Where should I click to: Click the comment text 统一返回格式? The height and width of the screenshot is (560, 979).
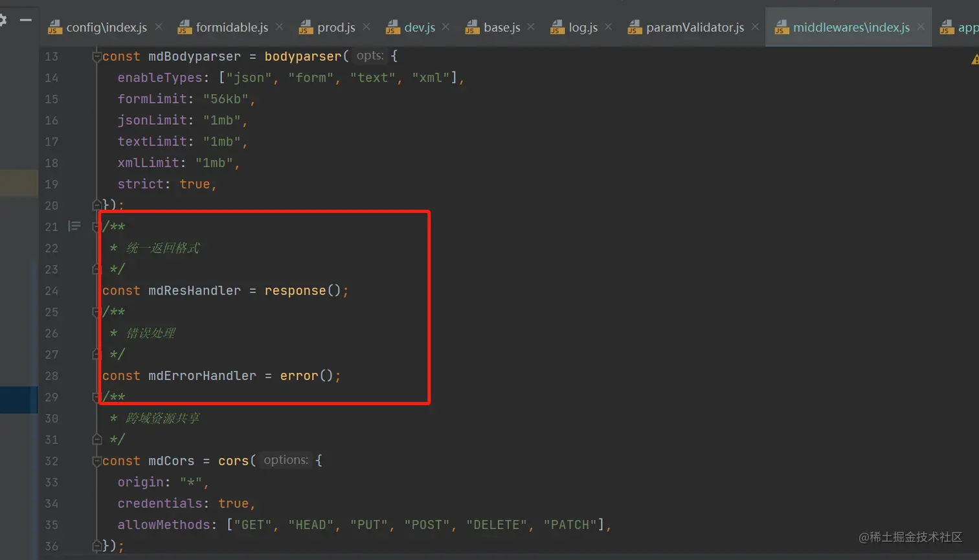[x=163, y=248]
